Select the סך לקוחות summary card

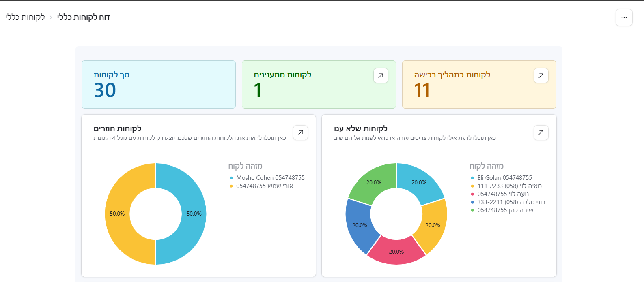pos(158,84)
